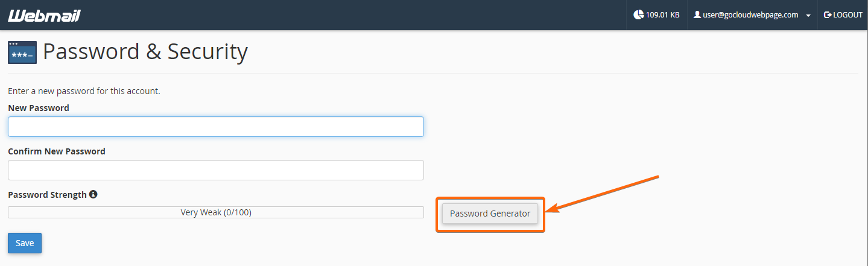Click the Confirm New Password label
The width and height of the screenshot is (868, 266).
pyautogui.click(x=57, y=151)
